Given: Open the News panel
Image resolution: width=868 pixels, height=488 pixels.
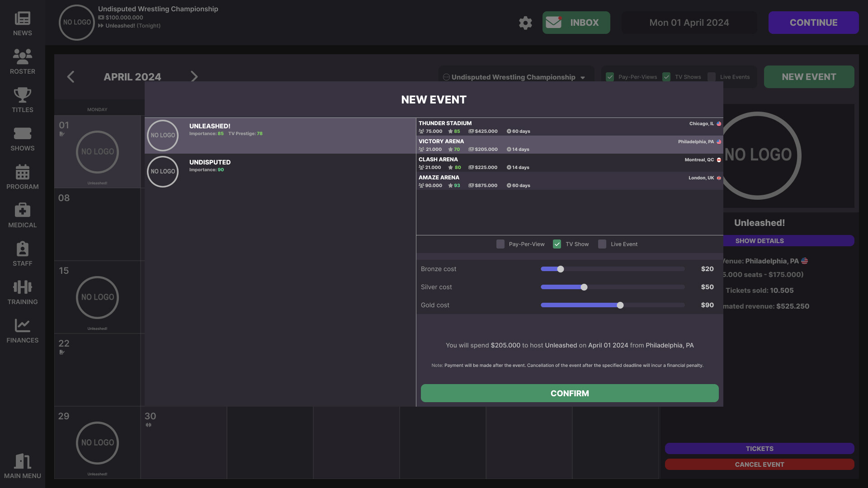Looking at the screenshot, I should (22, 23).
